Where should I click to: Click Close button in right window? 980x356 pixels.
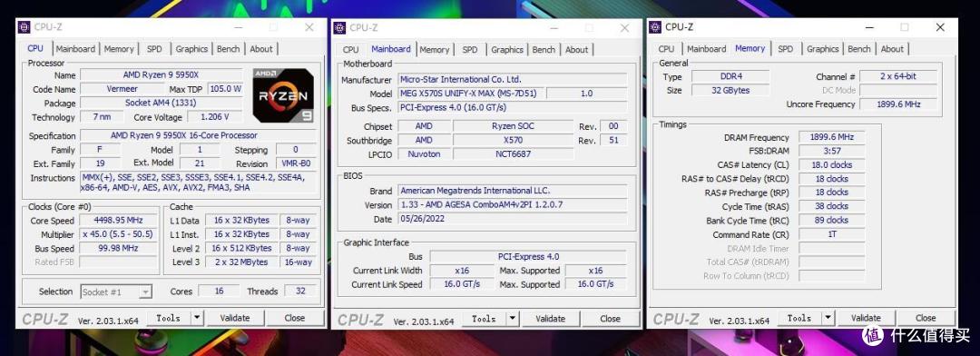(x=926, y=318)
